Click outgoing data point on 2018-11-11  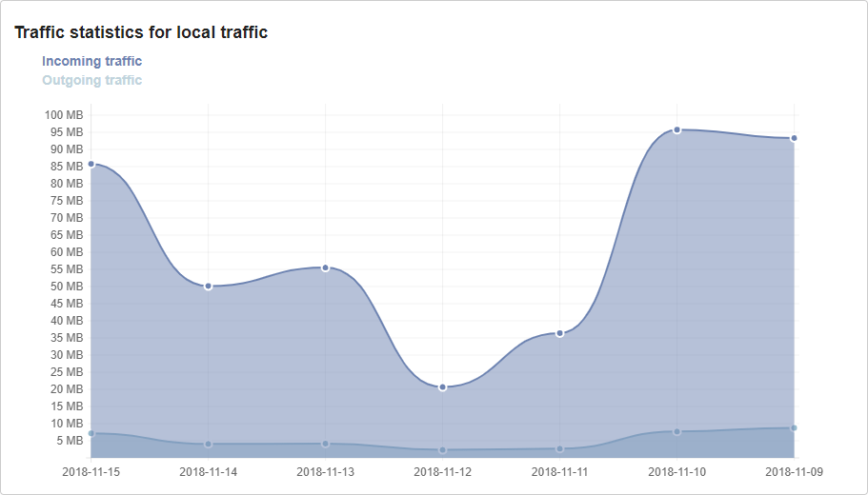(559, 448)
